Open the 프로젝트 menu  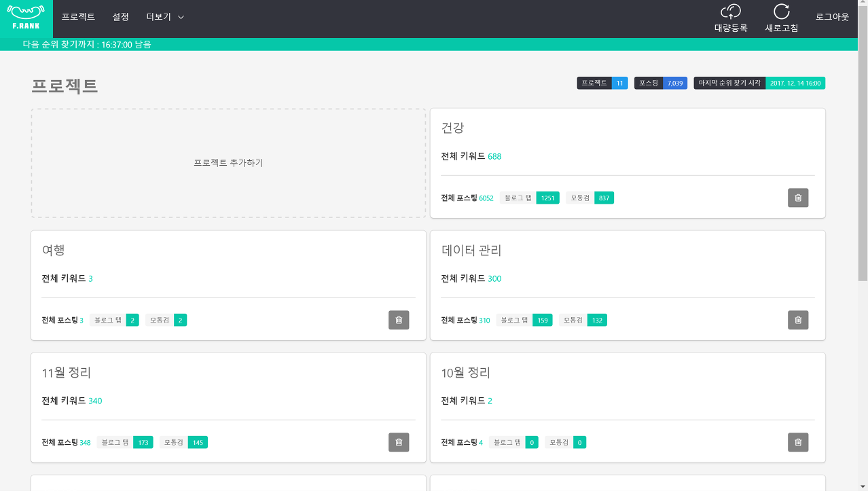click(x=78, y=17)
